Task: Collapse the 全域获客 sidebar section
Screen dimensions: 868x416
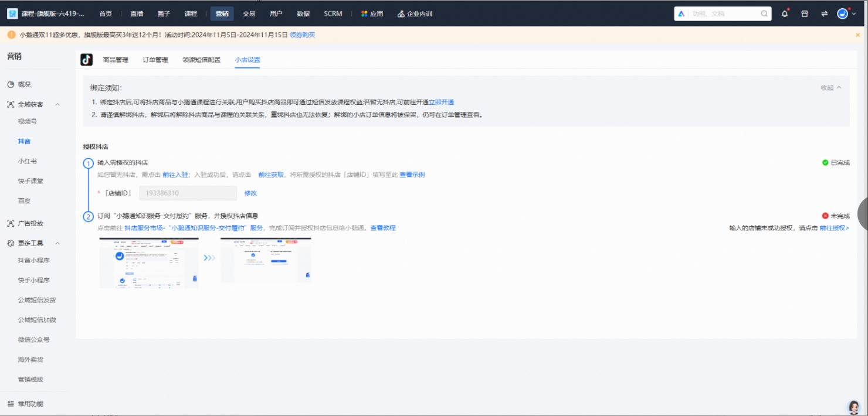Action: [56, 104]
